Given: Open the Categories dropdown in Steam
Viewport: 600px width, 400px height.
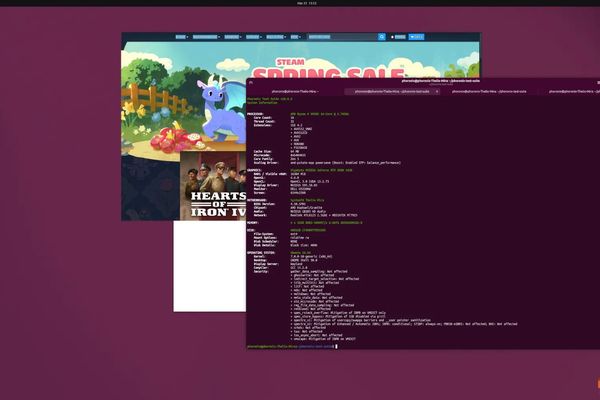Looking at the screenshot, I should pos(233,37).
